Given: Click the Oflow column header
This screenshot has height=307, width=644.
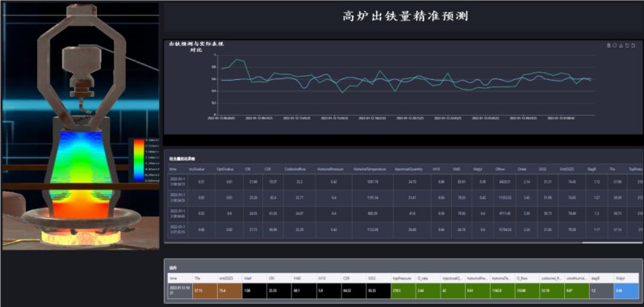Looking at the screenshot, I should [500, 169].
